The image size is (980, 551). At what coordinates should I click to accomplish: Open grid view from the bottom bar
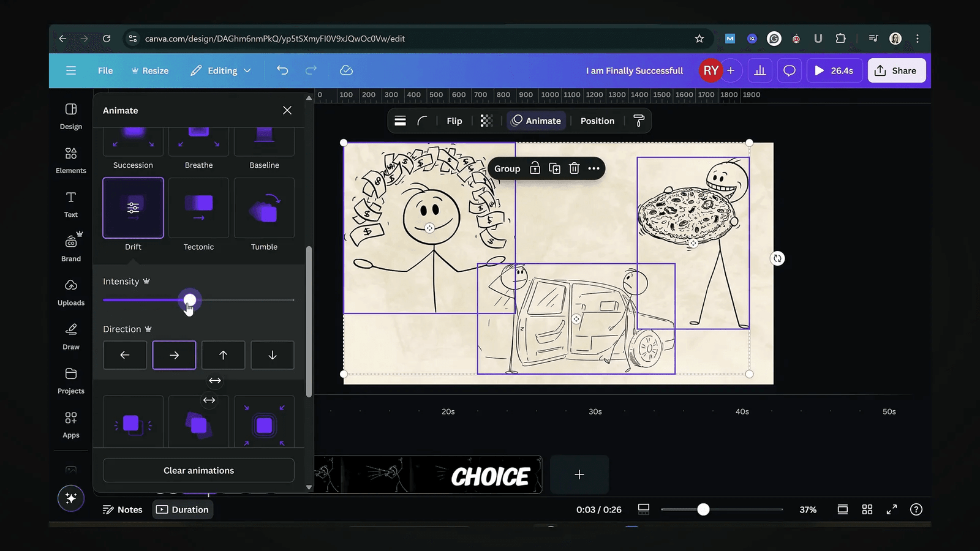(867, 509)
